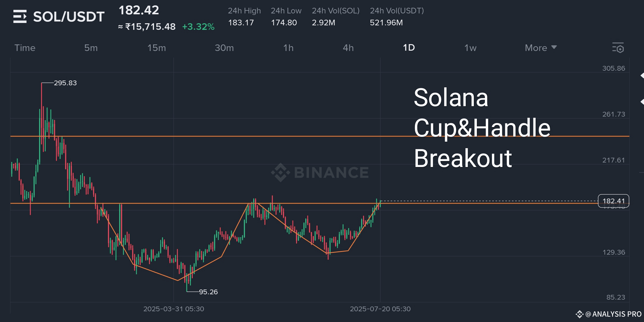
Task: Select the Time line-chart view
Action: click(x=25, y=48)
